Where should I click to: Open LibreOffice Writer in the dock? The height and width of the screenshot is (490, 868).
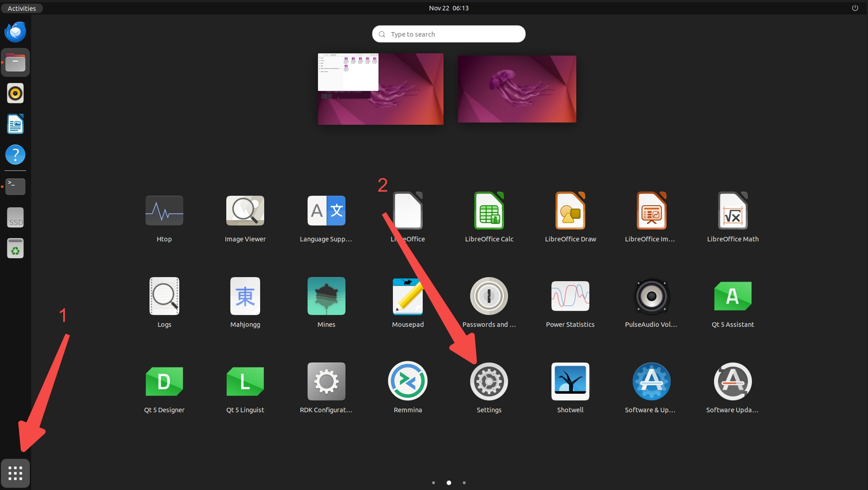click(x=15, y=124)
